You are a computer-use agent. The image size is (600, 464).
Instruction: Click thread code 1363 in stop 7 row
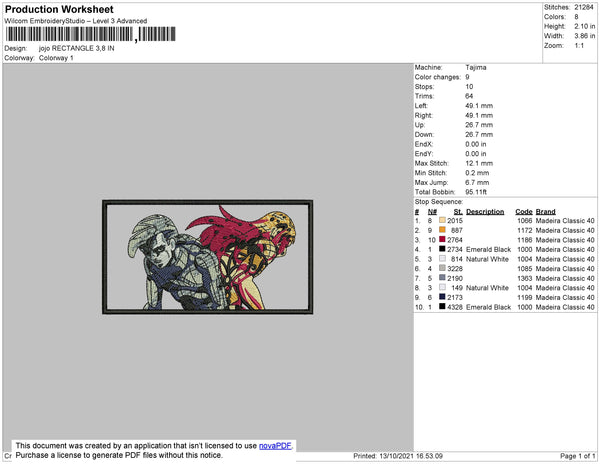pos(525,278)
